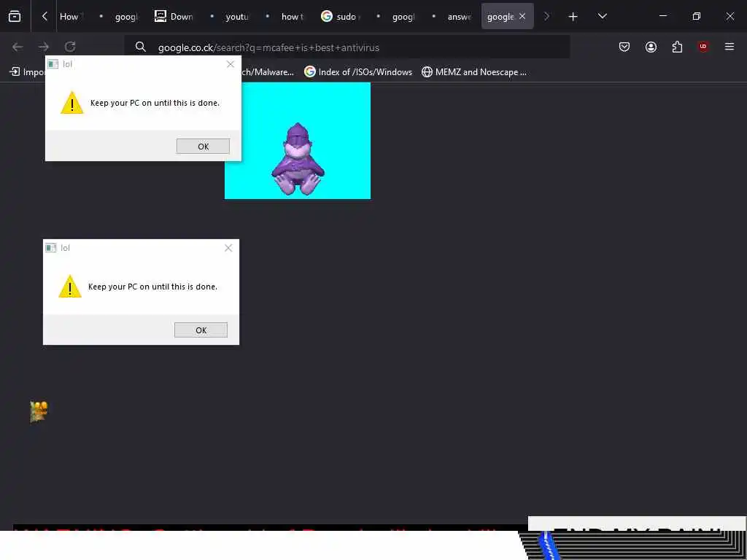Minimize the Firefox window
747x560 pixels.
tap(662, 16)
